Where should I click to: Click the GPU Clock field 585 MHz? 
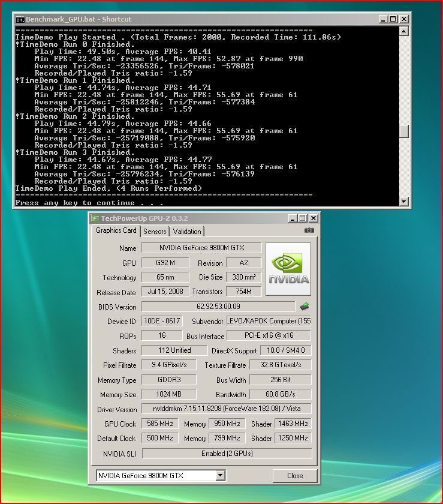coord(160,424)
